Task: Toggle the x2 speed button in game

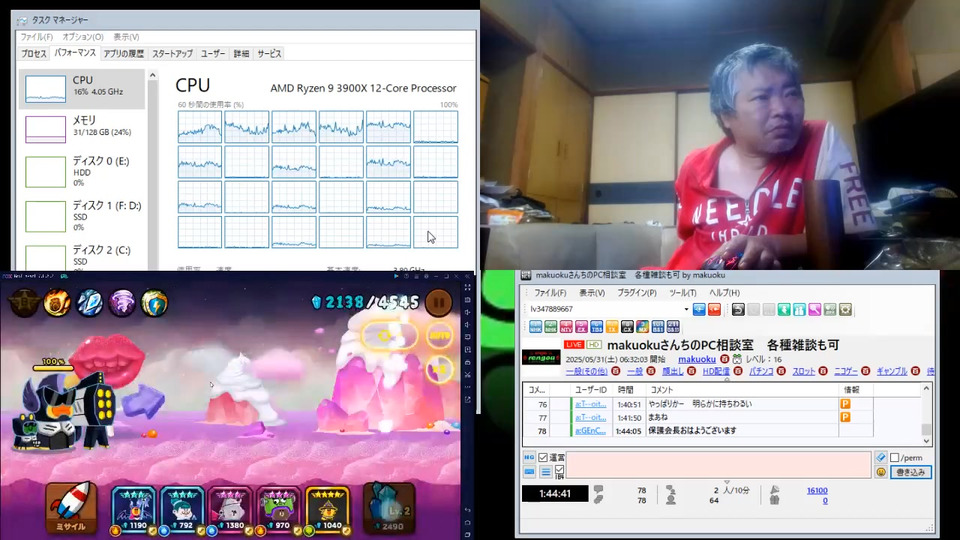Action: point(439,369)
